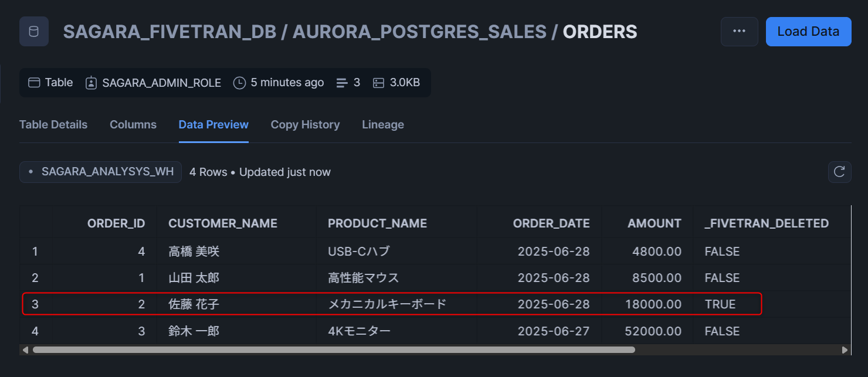Select the Copy History tab
The image size is (868, 377).
click(305, 124)
